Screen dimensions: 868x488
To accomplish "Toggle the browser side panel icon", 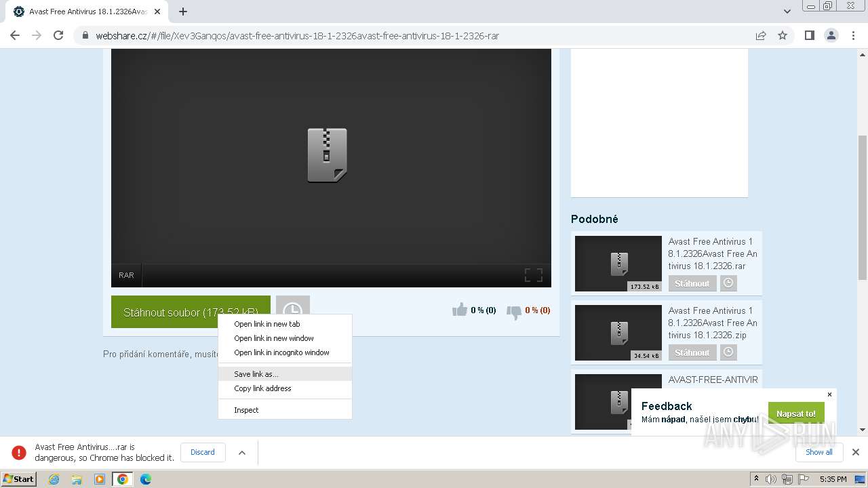I will pyautogui.click(x=809, y=35).
